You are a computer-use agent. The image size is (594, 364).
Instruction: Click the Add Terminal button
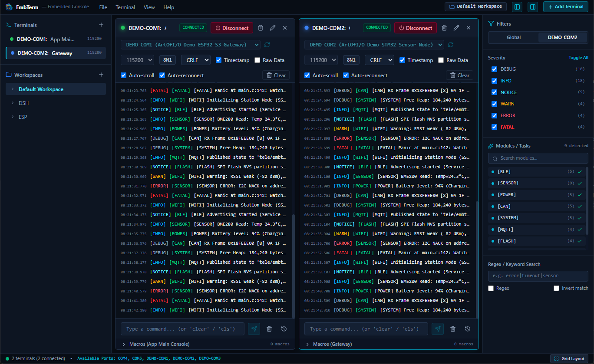[565, 7]
